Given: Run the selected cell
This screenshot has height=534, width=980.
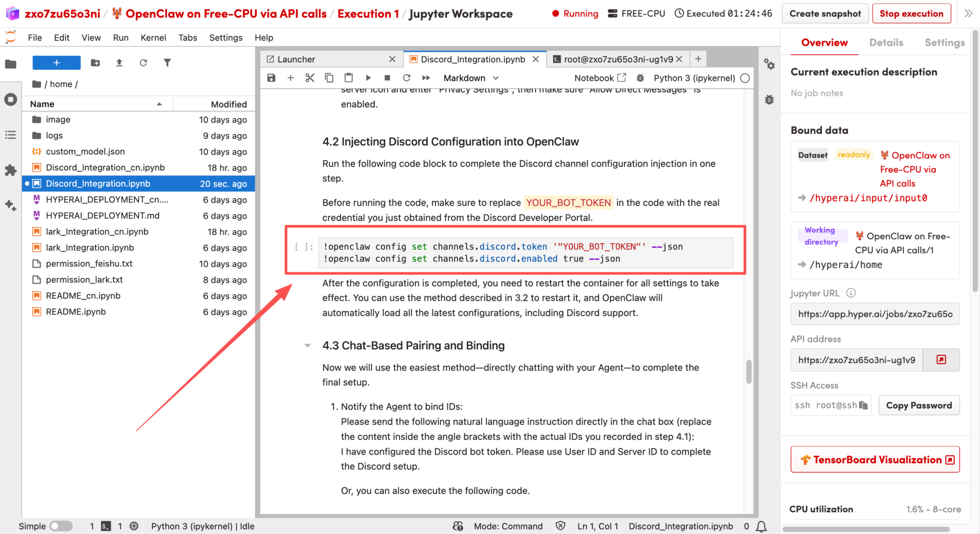Looking at the screenshot, I should (368, 78).
